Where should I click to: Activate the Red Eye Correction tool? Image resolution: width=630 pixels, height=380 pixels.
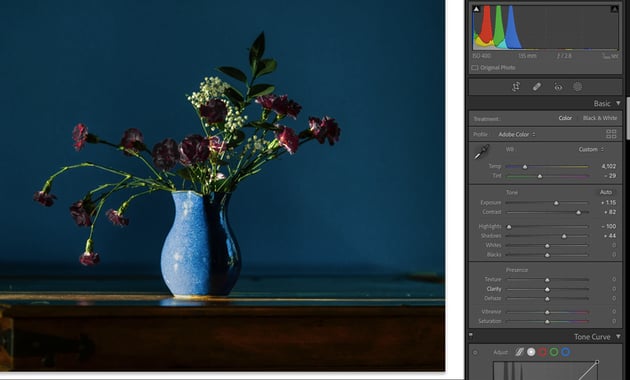(558, 87)
